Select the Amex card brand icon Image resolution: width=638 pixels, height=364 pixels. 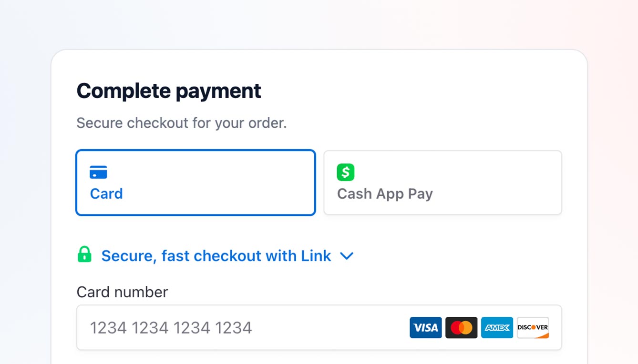point(497,327)
